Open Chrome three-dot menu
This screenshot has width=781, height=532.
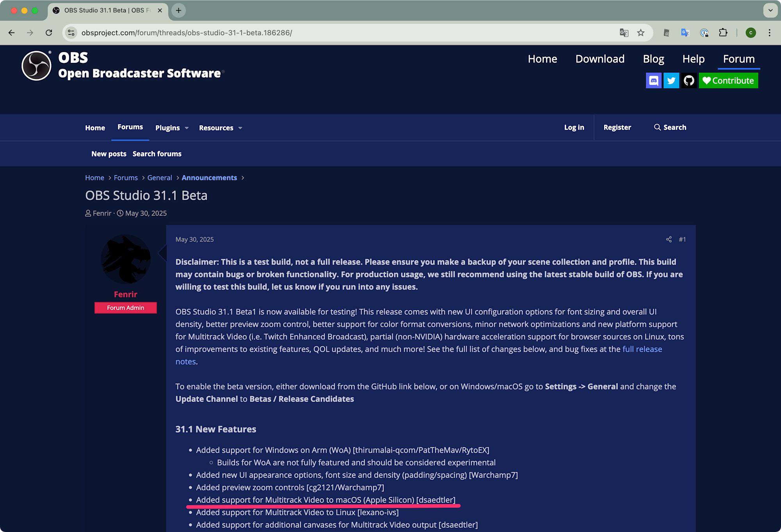point(769,33)
